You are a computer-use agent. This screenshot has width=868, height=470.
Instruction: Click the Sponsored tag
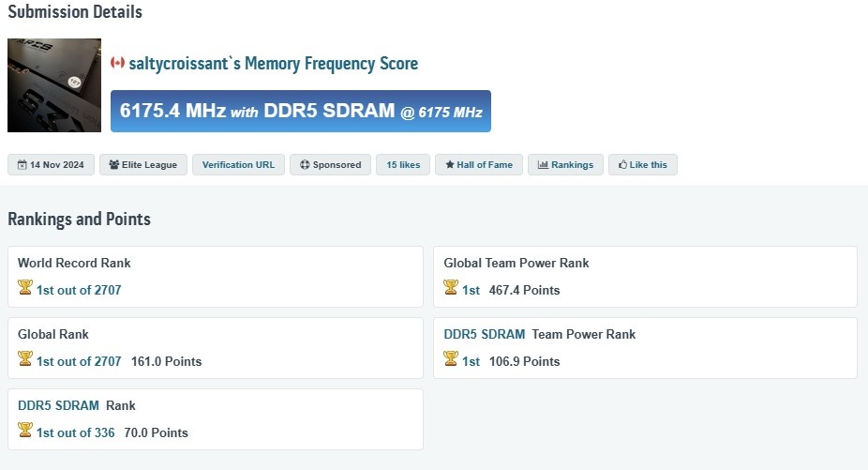point(331,164)
